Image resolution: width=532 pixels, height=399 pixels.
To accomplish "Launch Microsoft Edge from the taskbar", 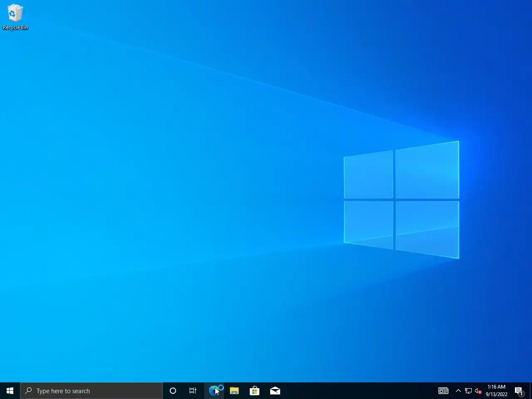I will pyautogui.click(x=214, y=391).
